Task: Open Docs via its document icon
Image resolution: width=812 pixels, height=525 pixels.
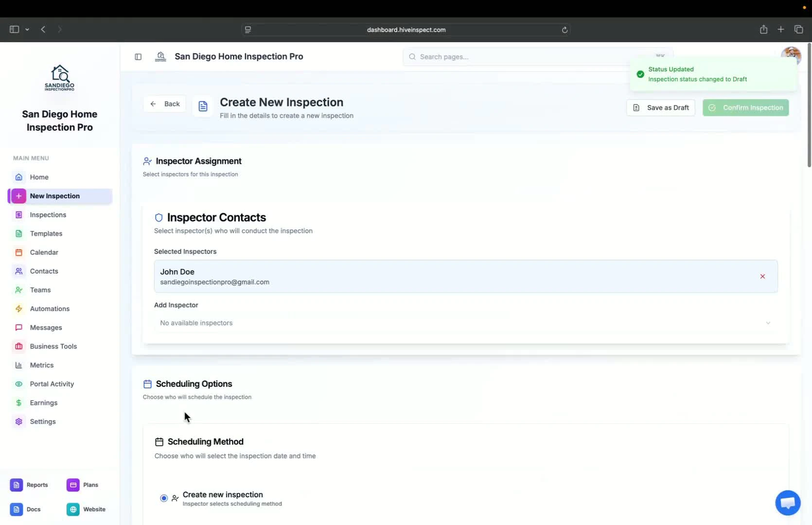Action: coord(16,509)
